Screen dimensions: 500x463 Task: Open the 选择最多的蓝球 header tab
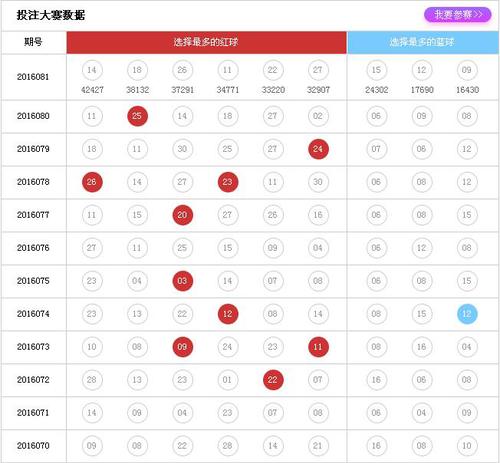point(423,42)
